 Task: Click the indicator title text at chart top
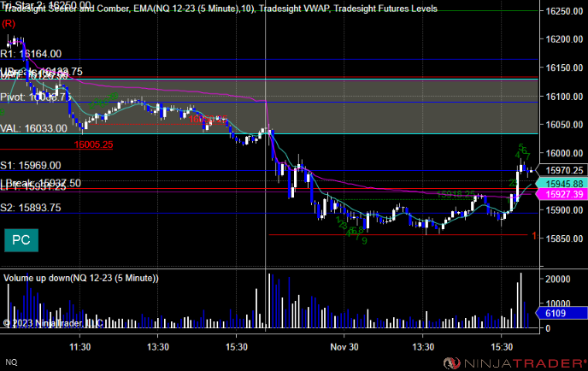[220, 9]
